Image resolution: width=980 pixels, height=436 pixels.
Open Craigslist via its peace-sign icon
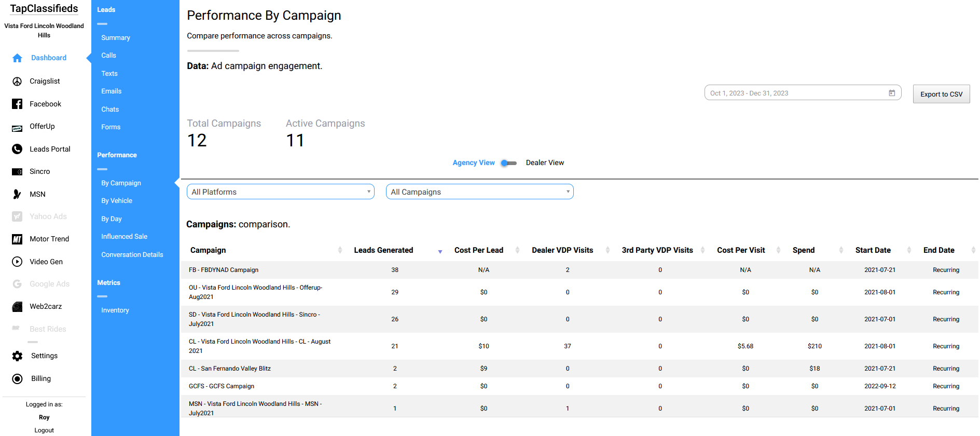point(17,81)
